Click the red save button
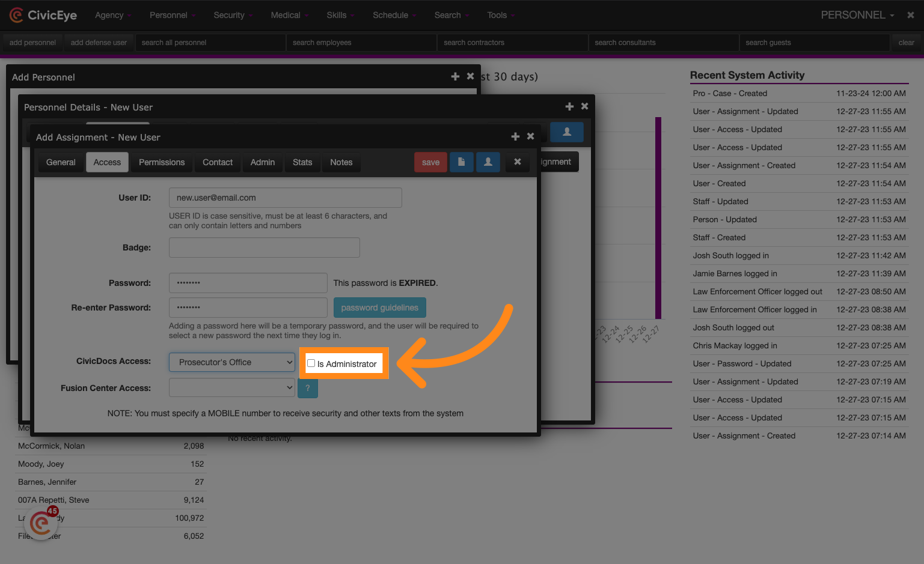Viewport: 924px width, 564px height. 430,162
